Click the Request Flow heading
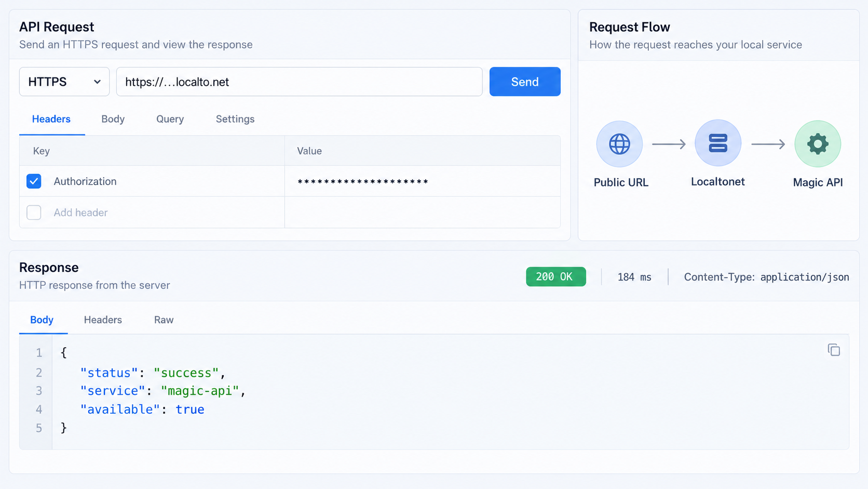Viewport: 868px width, 489px height. pos(630,27)
